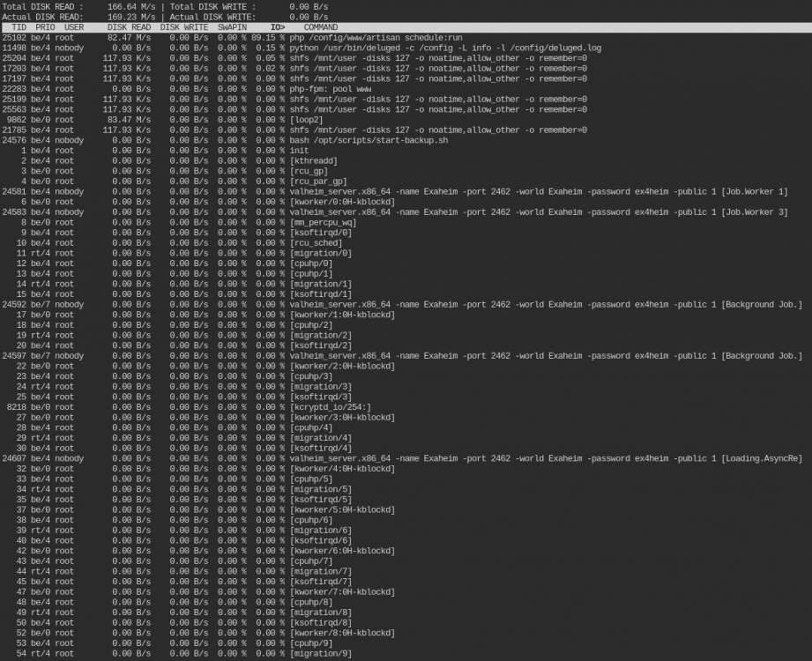Select the [kworker/0:0H-kblockd] process
Image resolution: width=812 pixels, height=661 pixels.
click(x=342, y=202)
